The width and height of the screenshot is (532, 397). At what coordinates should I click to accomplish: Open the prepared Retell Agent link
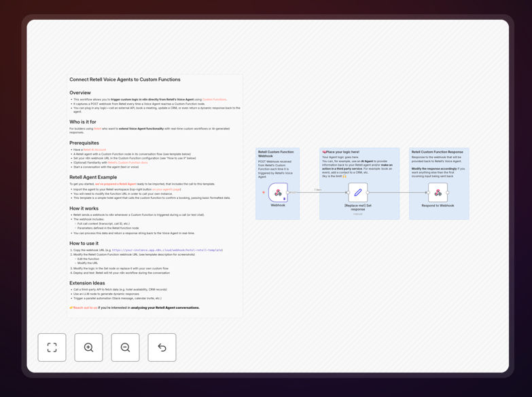click(116, 184)
